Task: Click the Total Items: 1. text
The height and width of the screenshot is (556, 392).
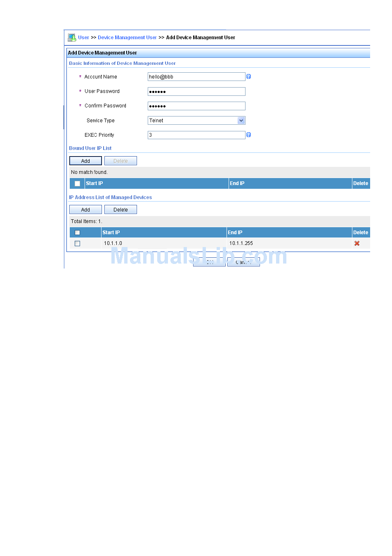Action: tap(87, 221)
